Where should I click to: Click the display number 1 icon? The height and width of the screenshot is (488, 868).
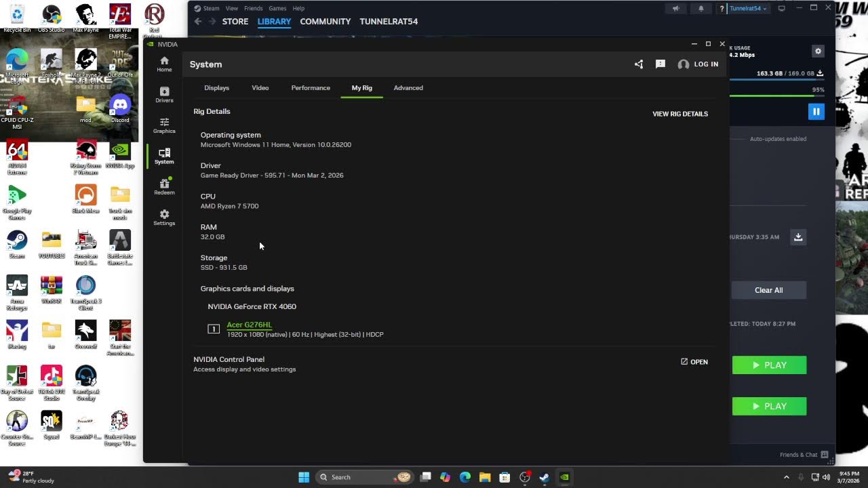[x=214, y=329]
